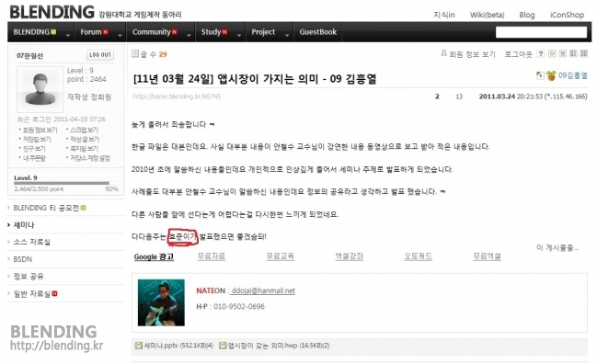Click the guitarist profile thumbnail

161,302
